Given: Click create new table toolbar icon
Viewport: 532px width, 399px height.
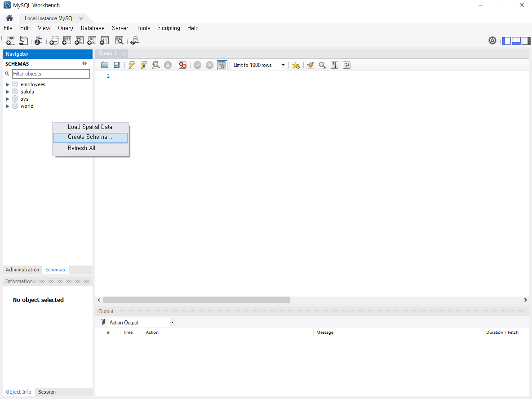Looking at the screenshot, I should click(66, 41).
